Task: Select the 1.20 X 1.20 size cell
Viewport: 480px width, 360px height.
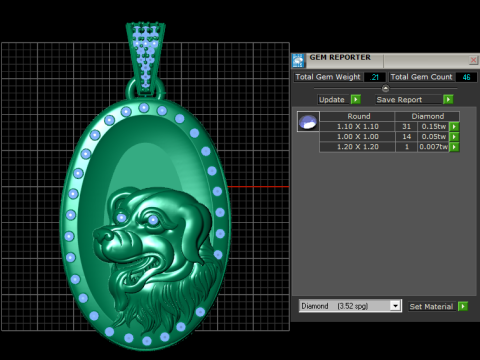Action: 357,147
